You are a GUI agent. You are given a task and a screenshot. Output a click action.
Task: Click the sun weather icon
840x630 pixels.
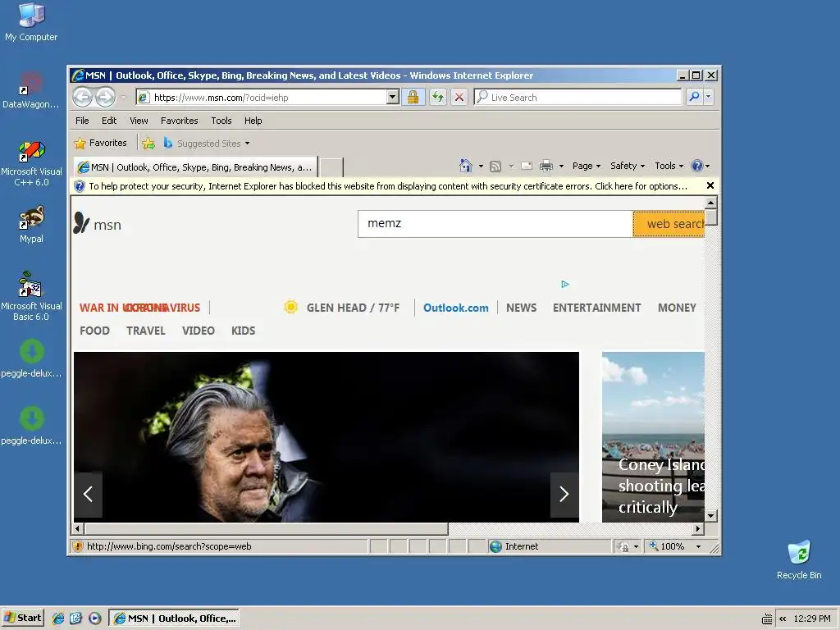[291, 307]
